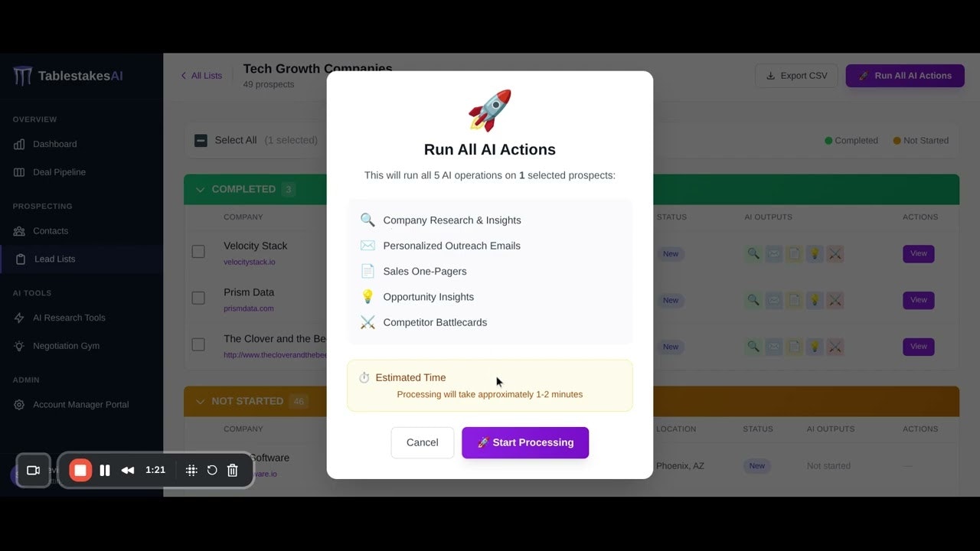Viewport: 980px width, 551px height.
Task: Click the rewind icon in recorder toolbar
Action: point(128,470)
